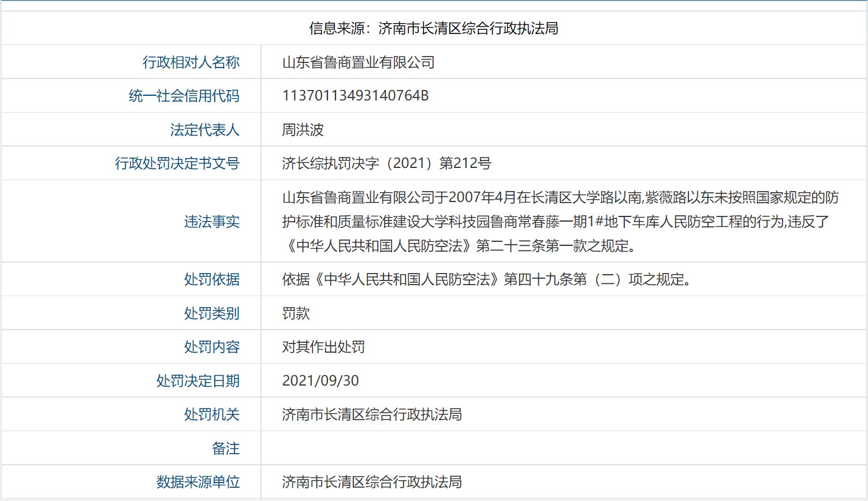This screenshot has width=868, height=501.
Task: Select the '处罚依据' label
Action: point(212,279)
